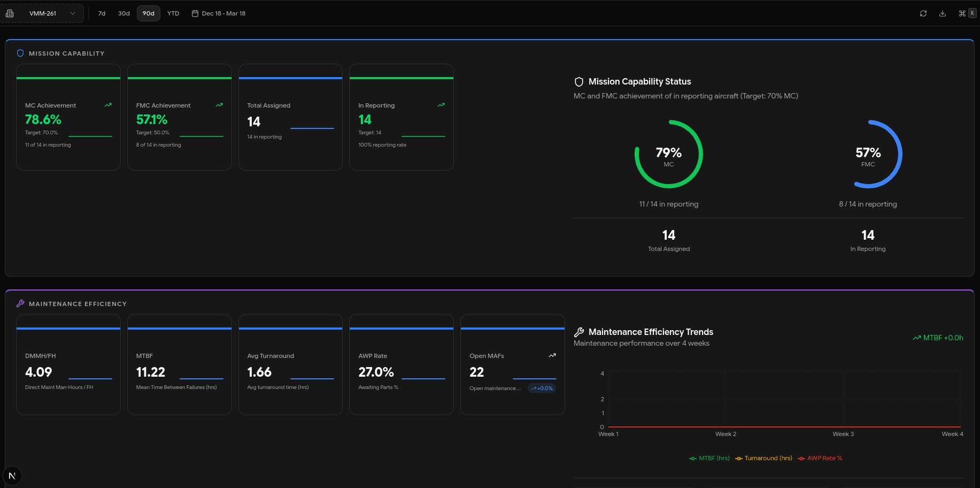
Task: Toggle the AWP Rate % legend series
Action: click(820, 458)
